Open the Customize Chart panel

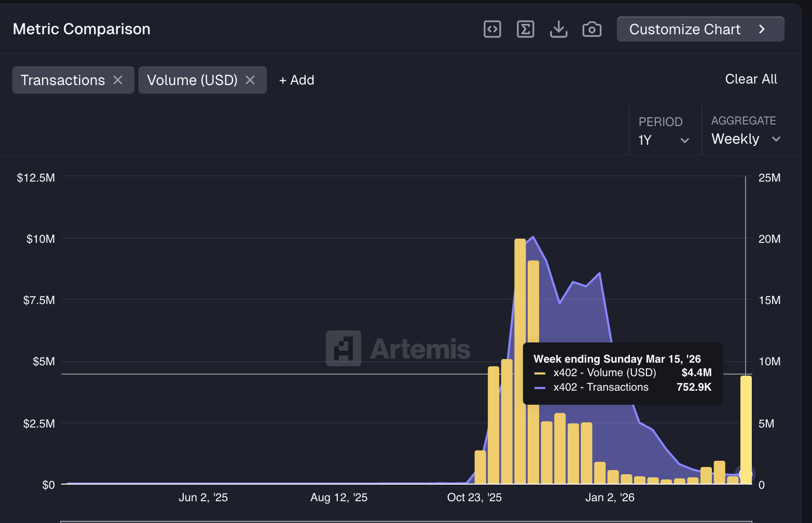[700, 29]
